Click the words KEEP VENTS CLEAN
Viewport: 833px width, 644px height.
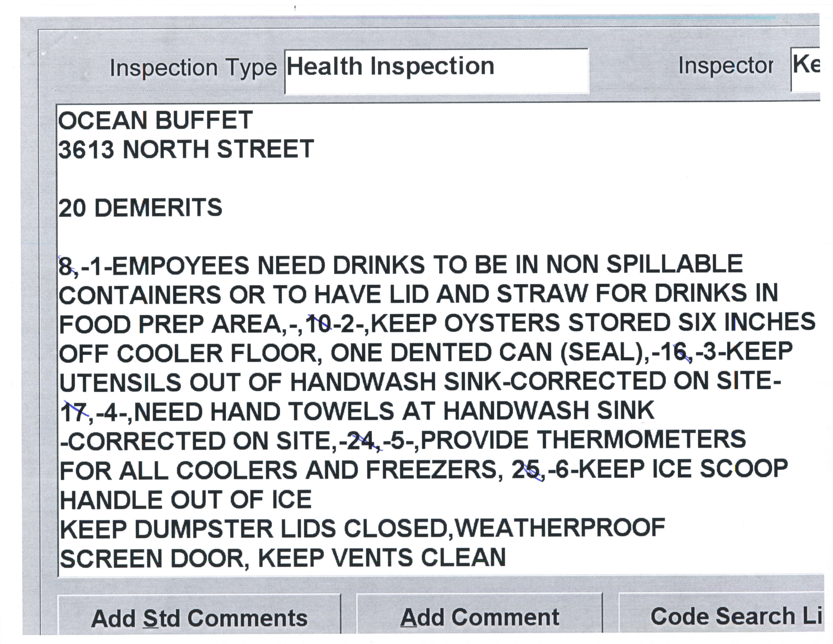(382, 558)
